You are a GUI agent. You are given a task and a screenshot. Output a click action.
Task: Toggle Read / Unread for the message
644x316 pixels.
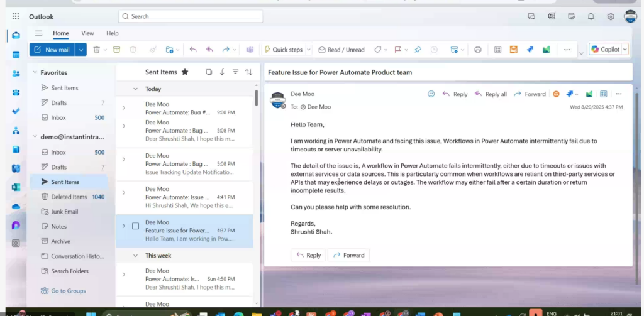coord(341,50)
